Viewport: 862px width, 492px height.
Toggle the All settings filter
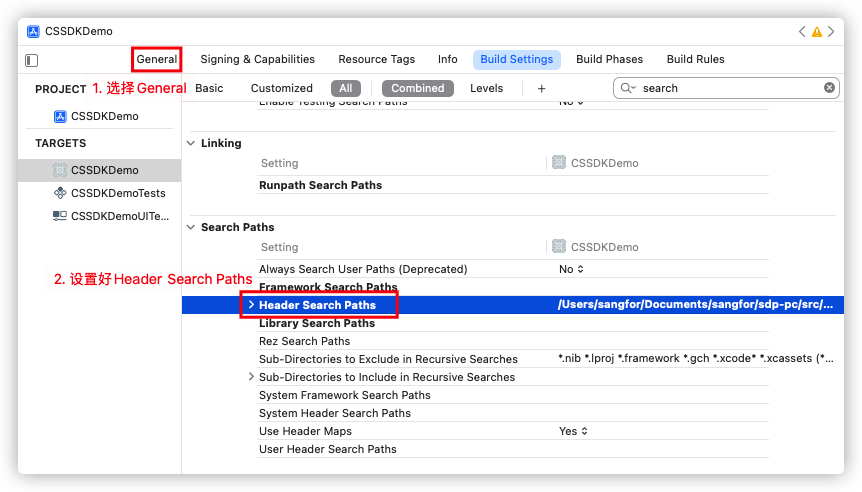point(345,88)
